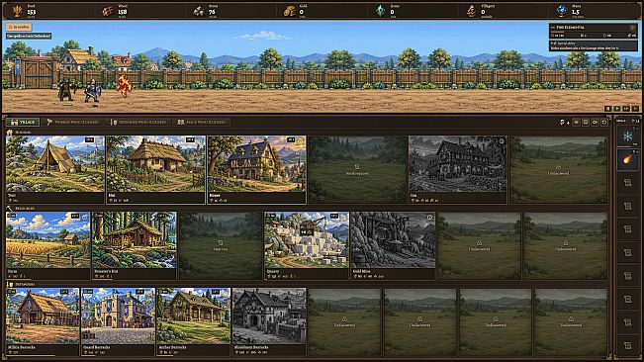Select the Farm resource card
Screen dimensions: 644x362
(x=48, y=246)
